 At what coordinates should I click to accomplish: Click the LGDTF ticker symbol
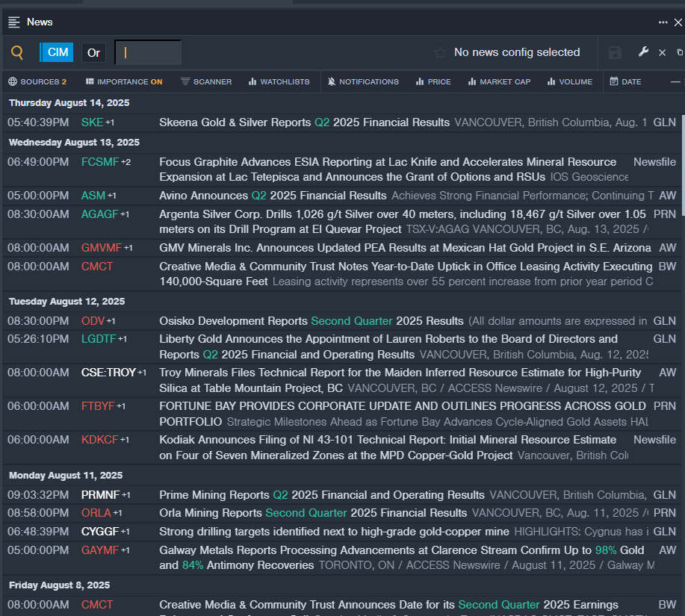[x=99, y=339]
